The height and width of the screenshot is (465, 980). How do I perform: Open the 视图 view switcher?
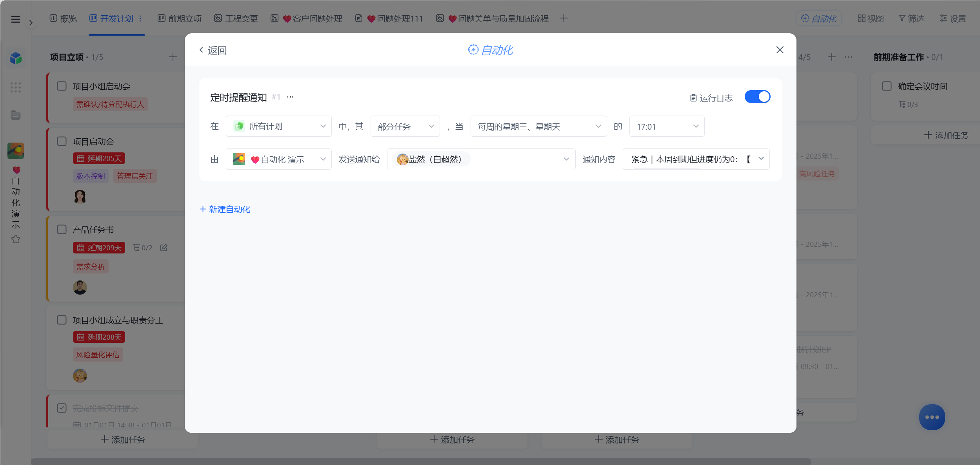(x=871, y=18)
